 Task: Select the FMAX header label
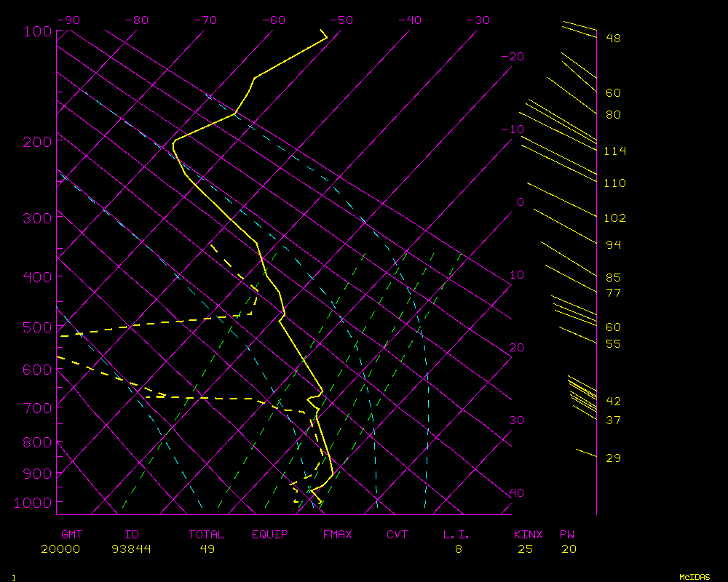pyautogui.click(x=338, y=535)
